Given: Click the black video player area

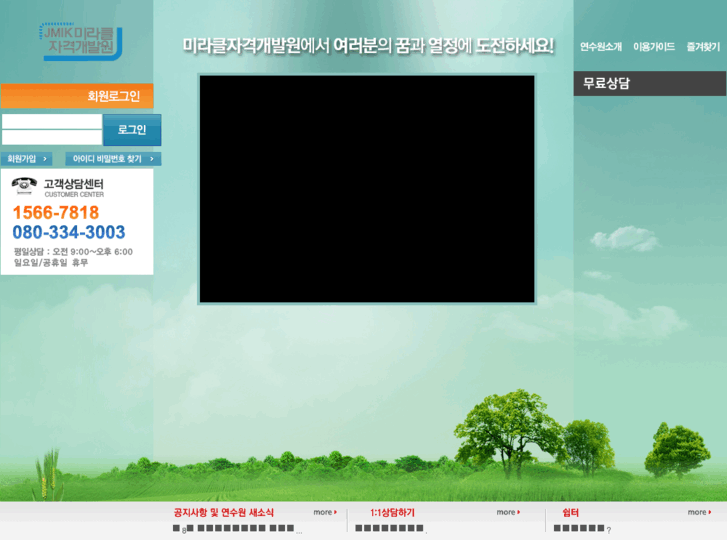Looking at the screenshot, I should 367,189.
